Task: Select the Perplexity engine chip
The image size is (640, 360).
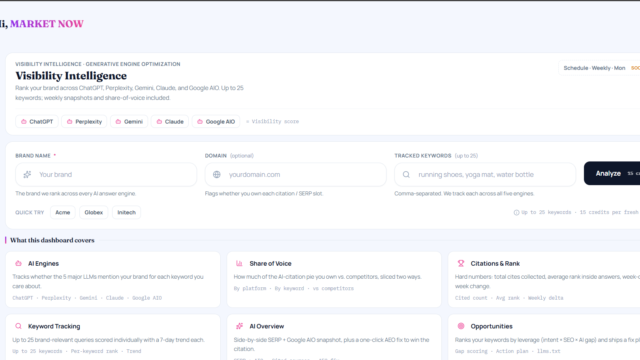Action: pyautogui.click(x=84, y=122)
